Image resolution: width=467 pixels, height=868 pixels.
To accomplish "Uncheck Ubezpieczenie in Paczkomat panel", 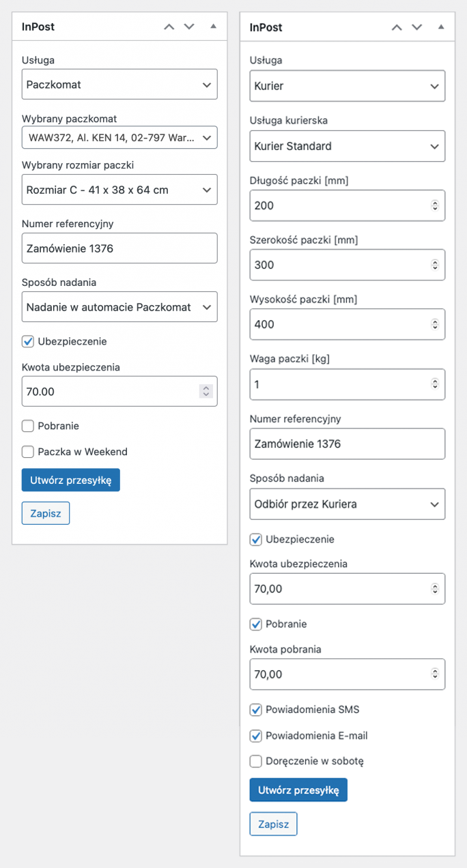I will (x=28, y=341).
